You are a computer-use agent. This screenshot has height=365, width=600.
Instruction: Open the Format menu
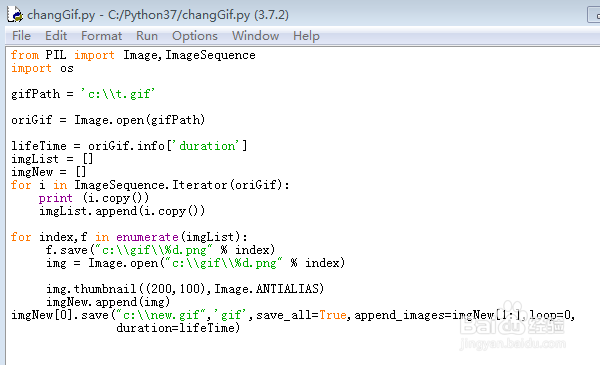pos(101,36)
